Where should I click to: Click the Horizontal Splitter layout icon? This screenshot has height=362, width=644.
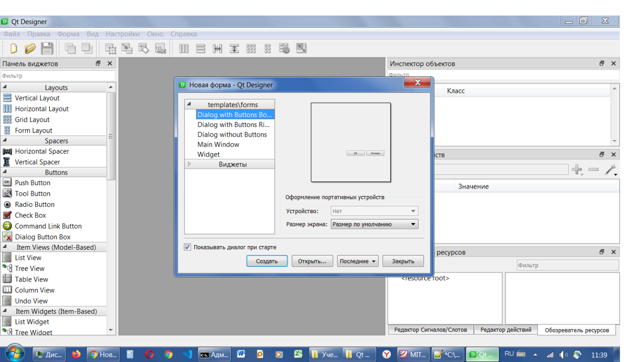coord(217,48)
